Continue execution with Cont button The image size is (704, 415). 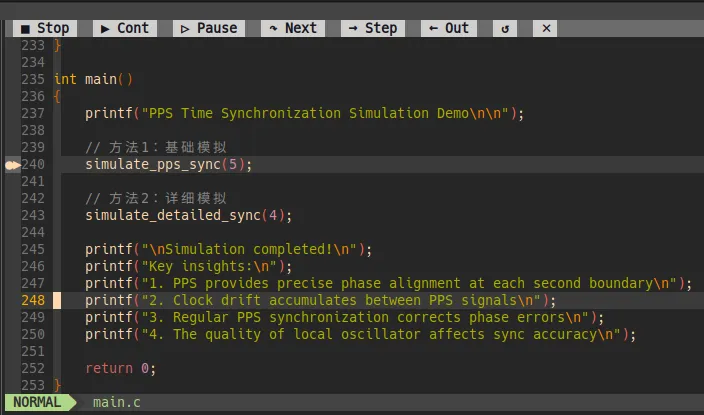(x=125, y=28)
